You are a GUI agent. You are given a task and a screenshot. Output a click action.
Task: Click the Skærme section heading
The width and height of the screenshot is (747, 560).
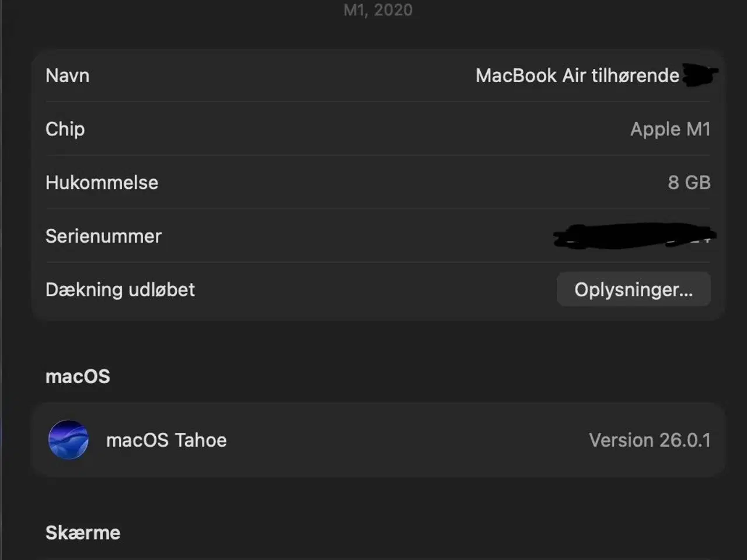pyautogui.click(x=83, y=533)
